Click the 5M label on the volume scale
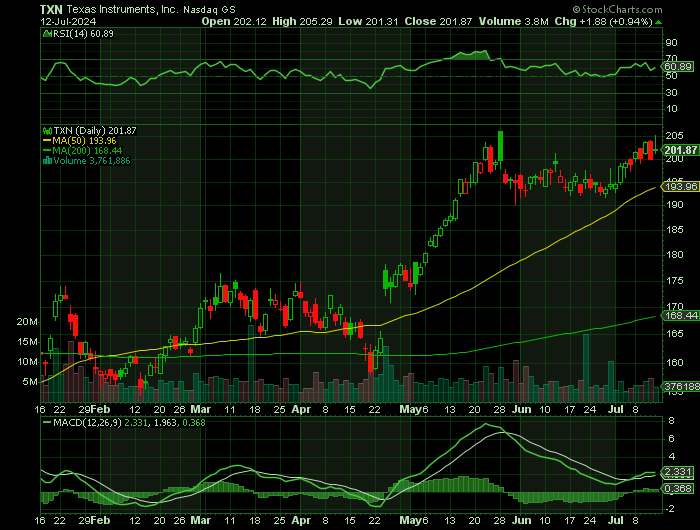700x530 pixels. coord(30,382)
